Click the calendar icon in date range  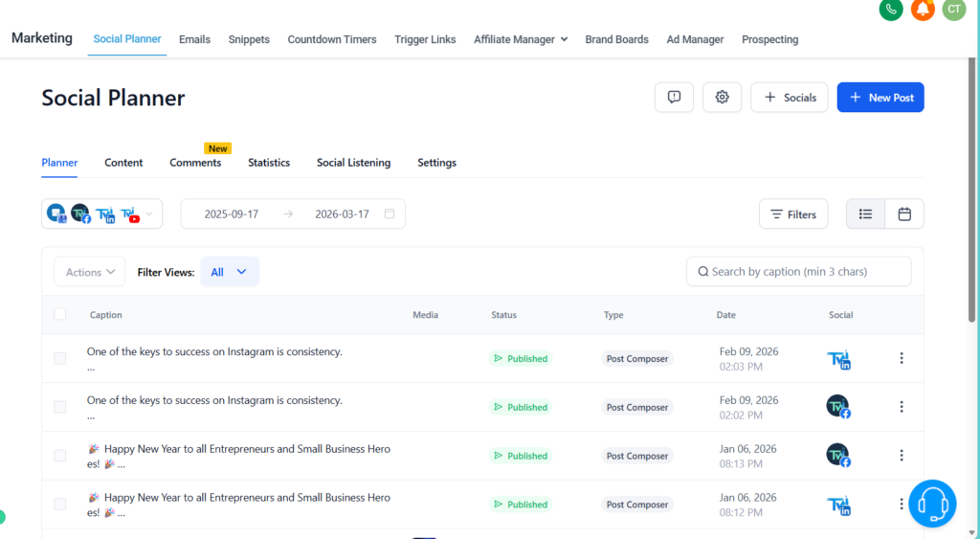[x=390, y=213]
